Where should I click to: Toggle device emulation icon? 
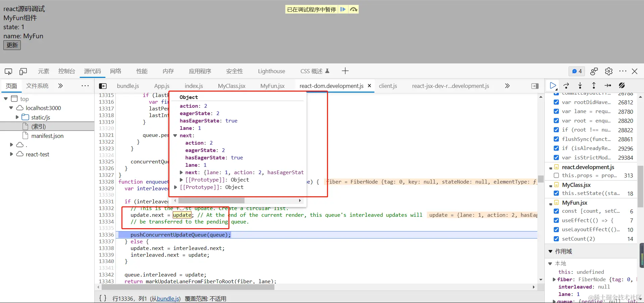(x=23, y=71)
